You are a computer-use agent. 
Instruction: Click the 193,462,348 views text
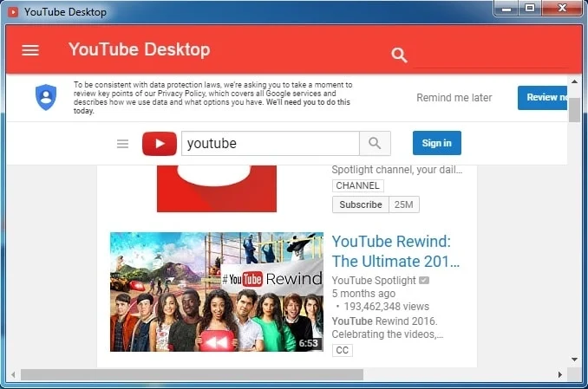tap(386, 307)
